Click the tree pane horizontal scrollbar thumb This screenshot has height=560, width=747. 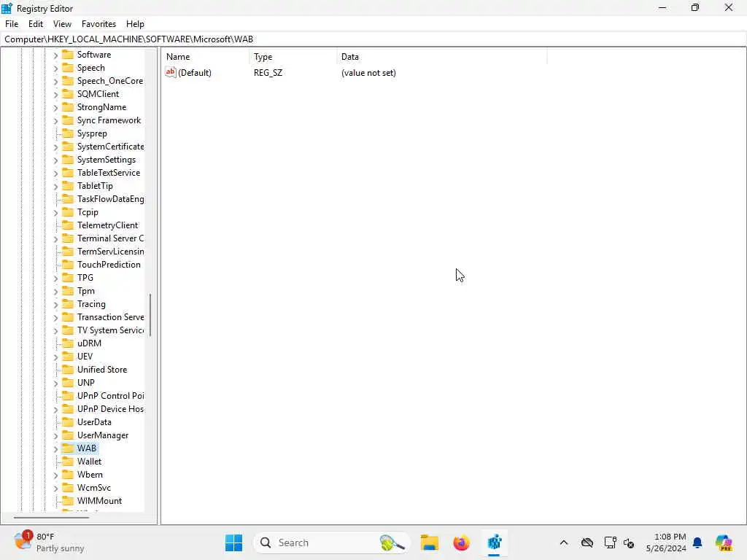(51, 518)
